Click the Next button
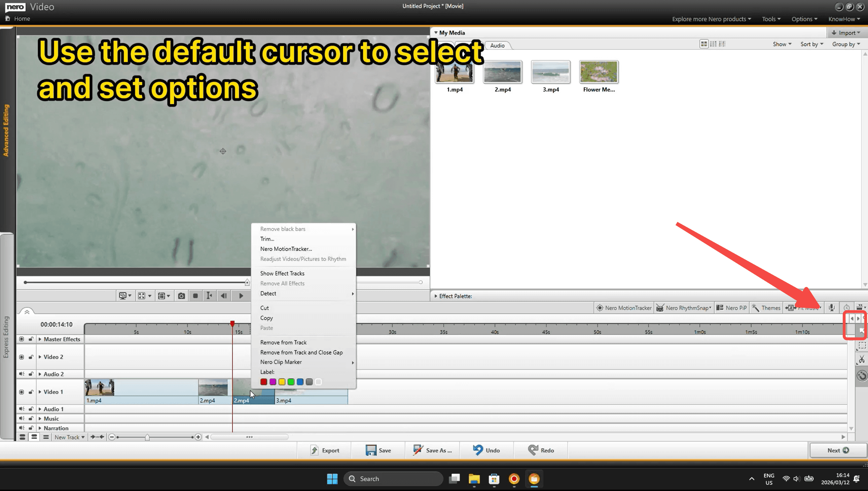Image resolution: width=868 pixels, height=491 pixels. click(x=838, y=450)
